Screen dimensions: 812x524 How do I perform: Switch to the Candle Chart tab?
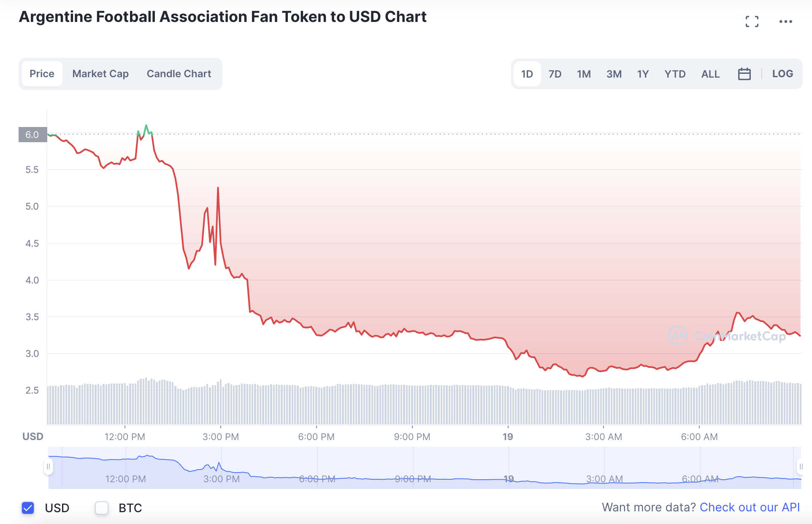[x=179, y=73]
